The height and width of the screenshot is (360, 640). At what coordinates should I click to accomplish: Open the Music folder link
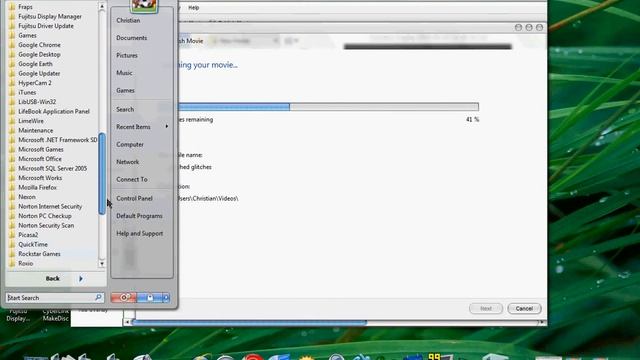coord(124,73)
